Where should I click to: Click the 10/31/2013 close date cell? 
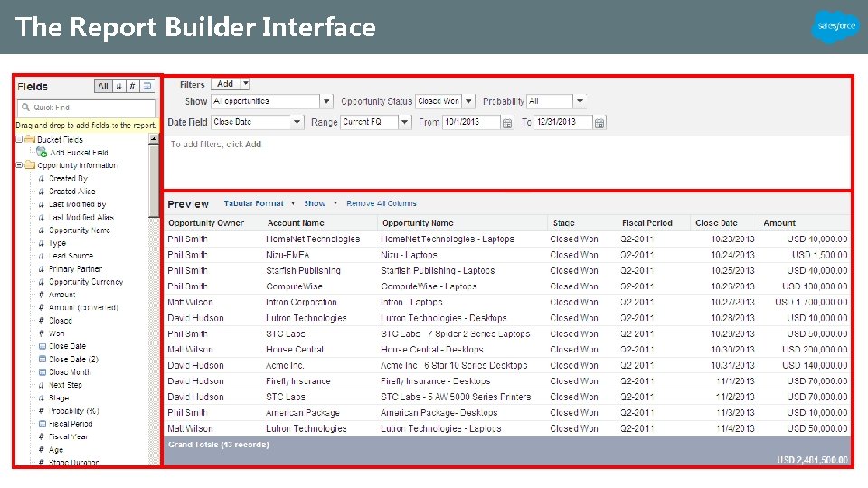(x=733, y=366)
